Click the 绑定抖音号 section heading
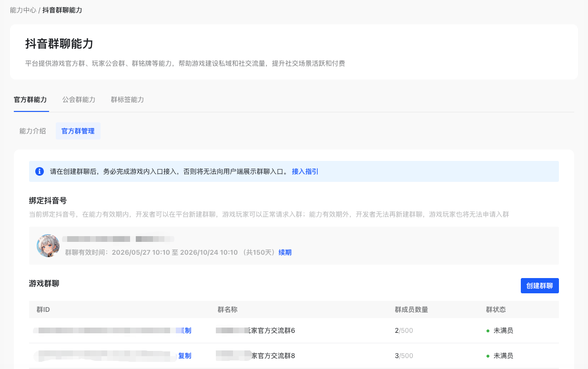The height and width of the screenshot is (369, 588). click(48, 200)
